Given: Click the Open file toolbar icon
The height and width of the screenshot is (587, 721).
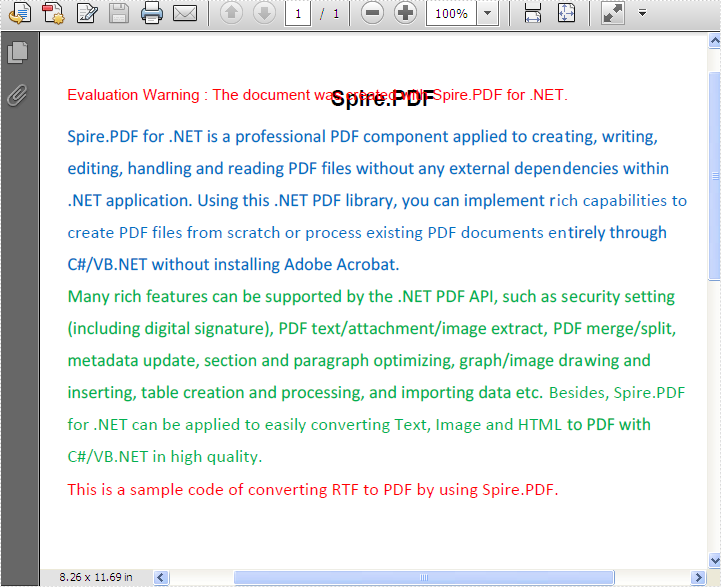Looking at the screenshot, I should (20, 13).
